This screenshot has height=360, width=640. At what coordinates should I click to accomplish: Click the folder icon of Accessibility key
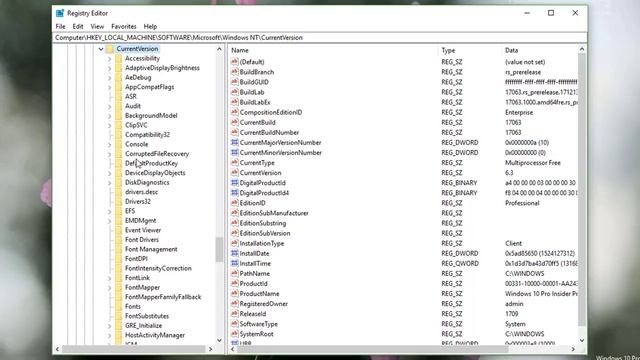(x=118, y=58)
